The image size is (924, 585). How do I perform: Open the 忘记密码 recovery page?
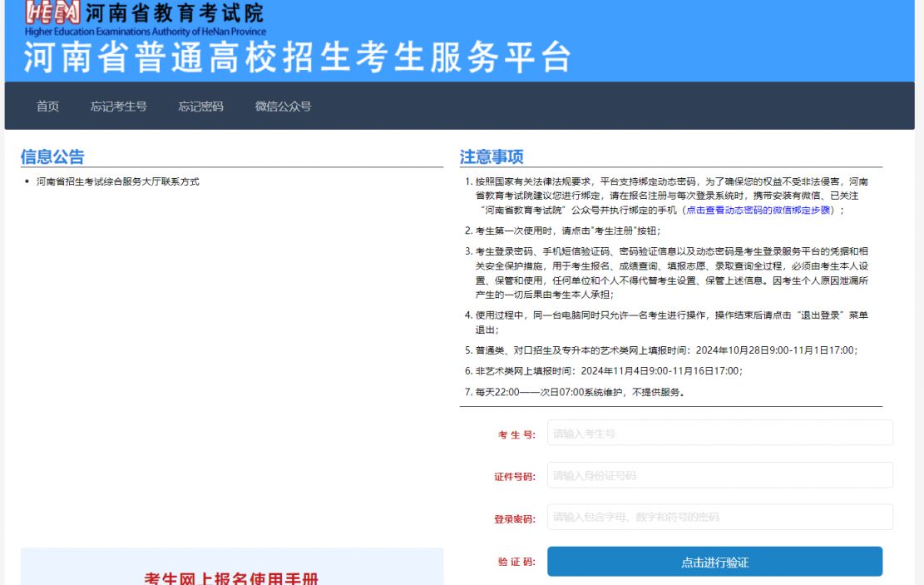click(x=200, y=107)
